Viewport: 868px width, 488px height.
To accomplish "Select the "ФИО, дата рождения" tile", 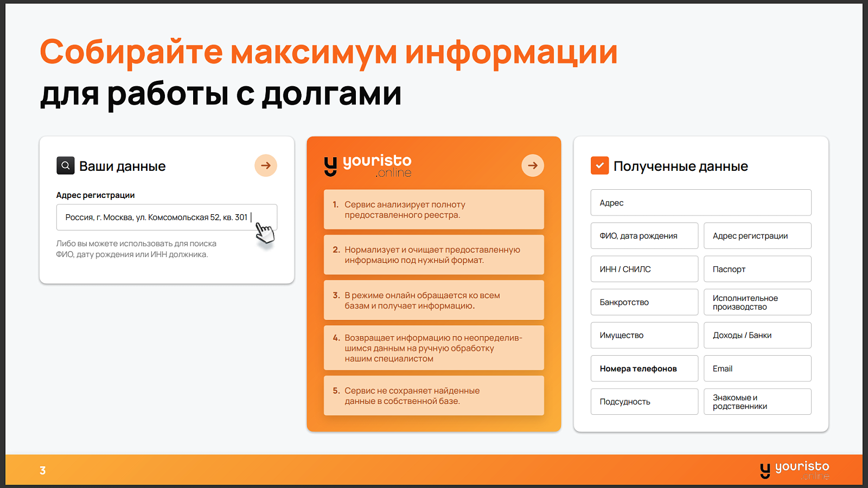I will point(644,236).
